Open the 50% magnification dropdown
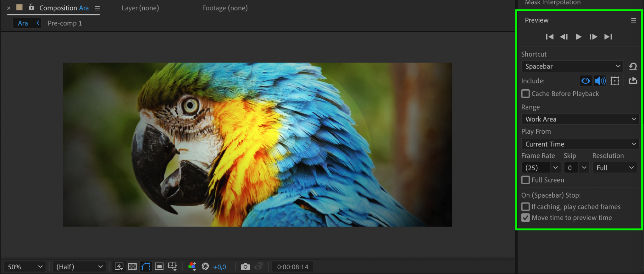This screenshot has width=644, height=274. click(25, 267)
